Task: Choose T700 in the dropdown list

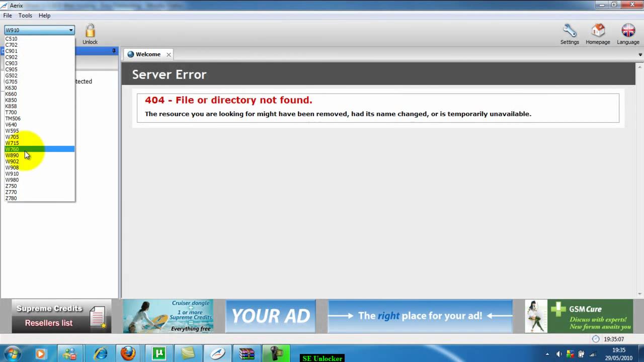Action: (40, 112)
